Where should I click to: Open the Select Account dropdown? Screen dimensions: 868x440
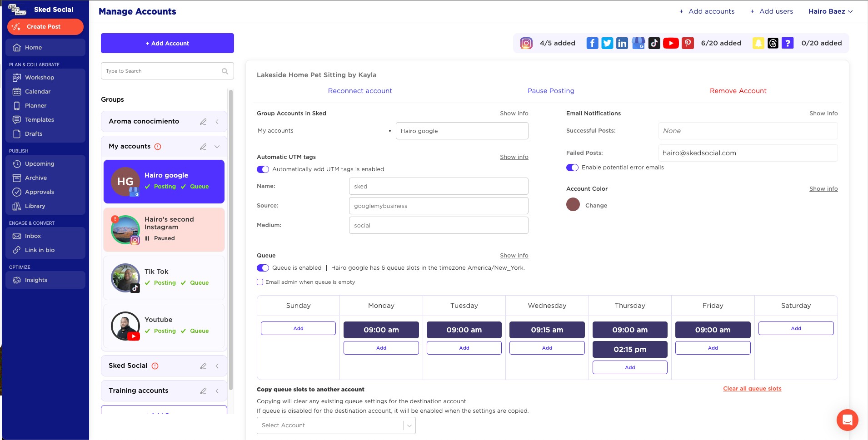(x=336, y=425)
